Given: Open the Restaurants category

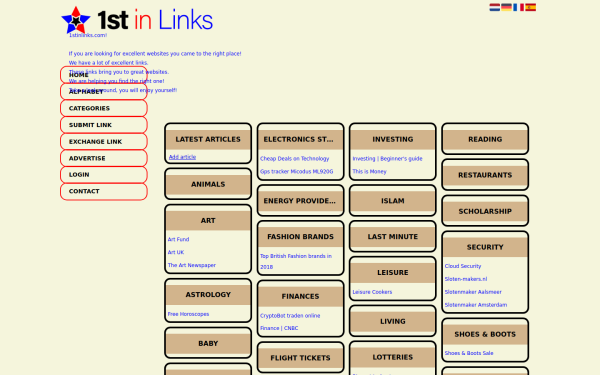Looking at the screenshot, I should point(485,175).
